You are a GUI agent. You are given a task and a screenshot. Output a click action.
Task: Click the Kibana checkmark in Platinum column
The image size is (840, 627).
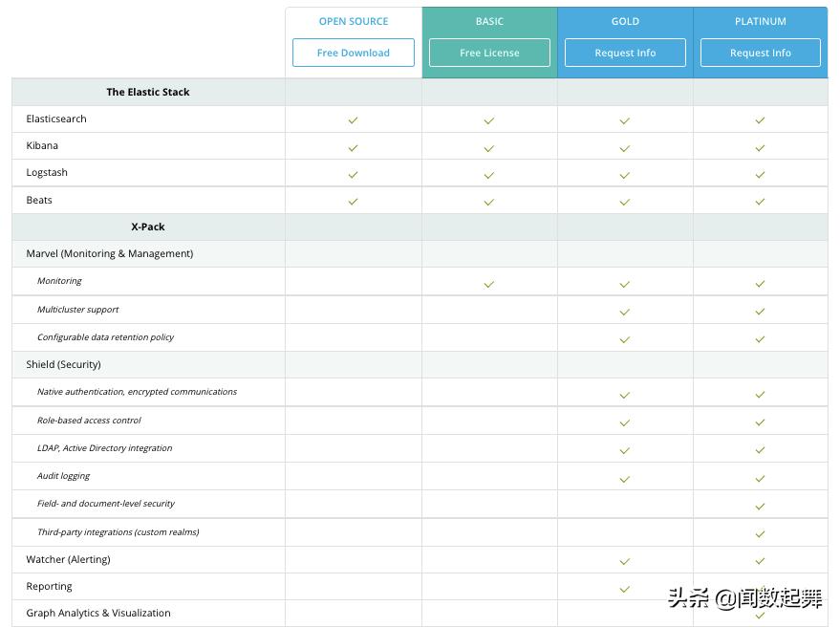[760, 147]
